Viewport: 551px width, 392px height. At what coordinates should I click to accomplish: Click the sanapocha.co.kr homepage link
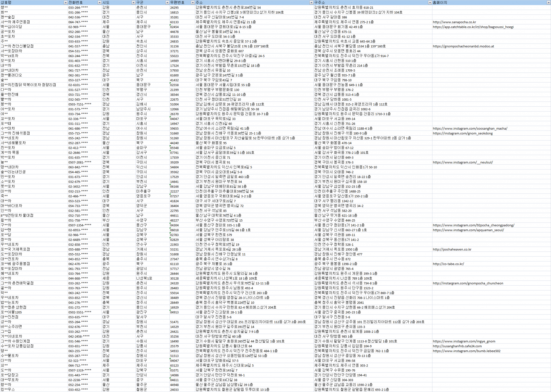coord(454,22)
